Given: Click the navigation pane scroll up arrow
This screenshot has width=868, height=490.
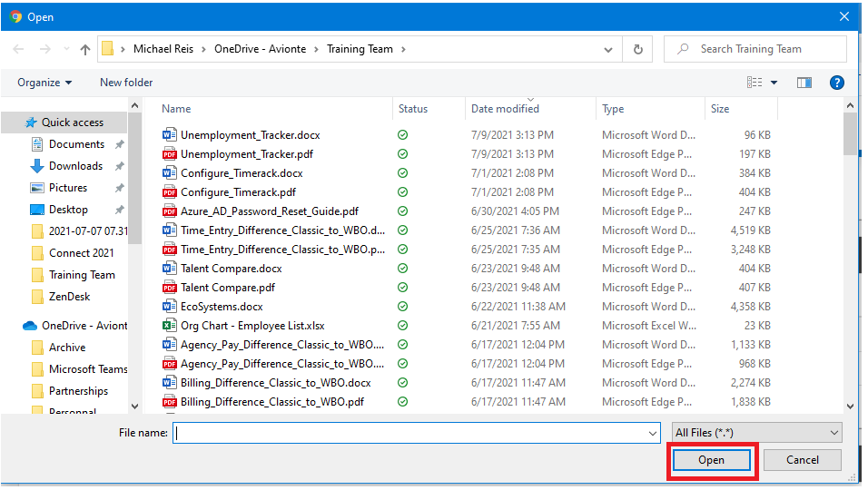Looking at the screenshot, I should pyautogui.click(x=134, y=105).
